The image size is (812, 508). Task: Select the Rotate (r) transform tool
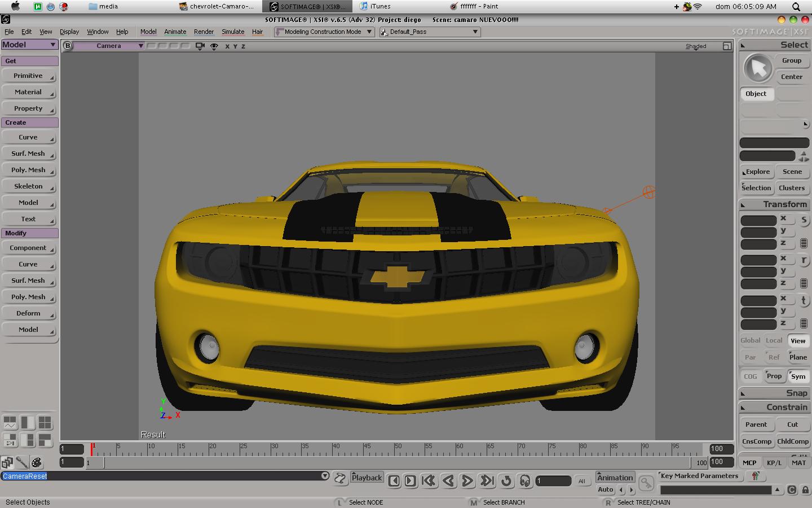(x=804, y=260)
